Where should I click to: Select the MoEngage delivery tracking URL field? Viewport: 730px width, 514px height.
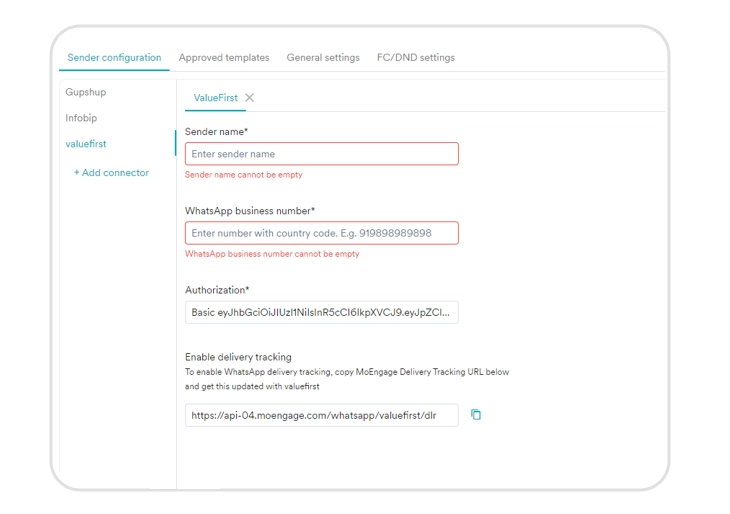pos(321,415)
